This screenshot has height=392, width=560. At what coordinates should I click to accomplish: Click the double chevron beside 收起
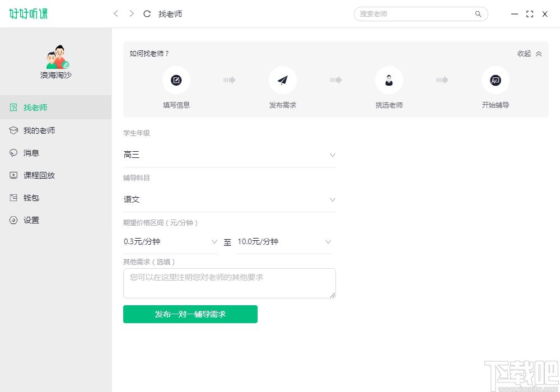[x=539, y=54]
